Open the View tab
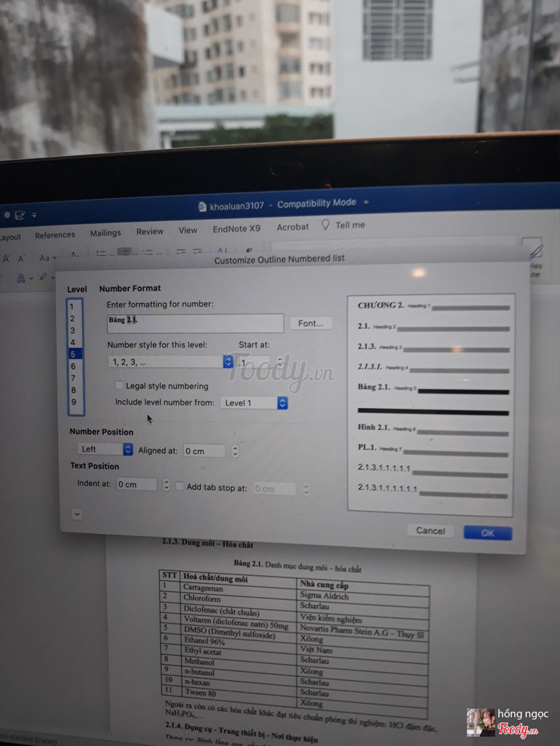 (188, 230)
